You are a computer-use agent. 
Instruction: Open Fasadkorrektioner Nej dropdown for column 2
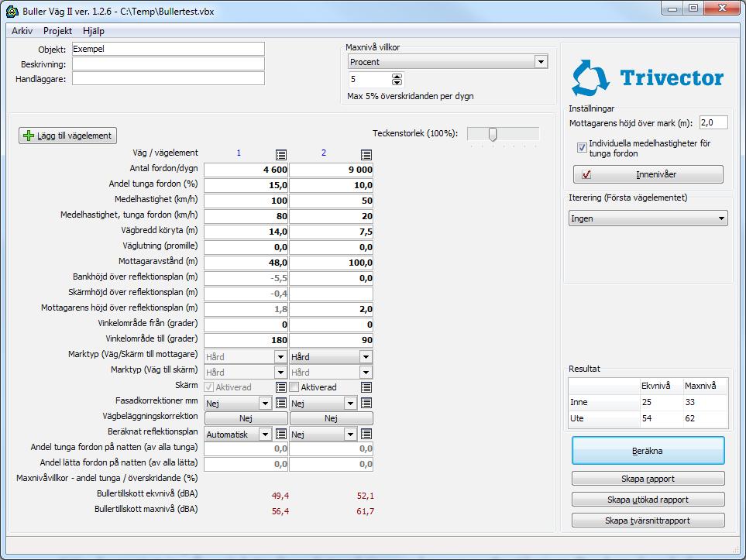click(323, 404)
